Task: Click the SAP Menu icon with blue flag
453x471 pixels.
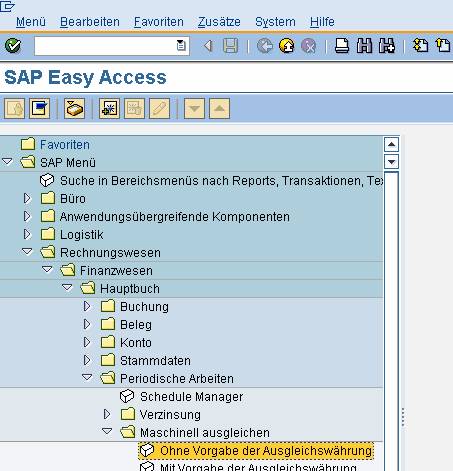Action: tap(39, 108)
